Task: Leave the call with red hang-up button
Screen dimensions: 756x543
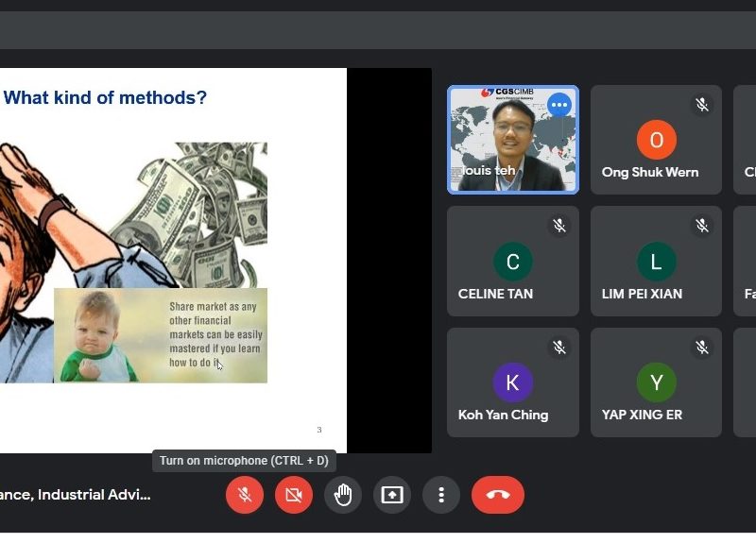Action: click(498, 495)
